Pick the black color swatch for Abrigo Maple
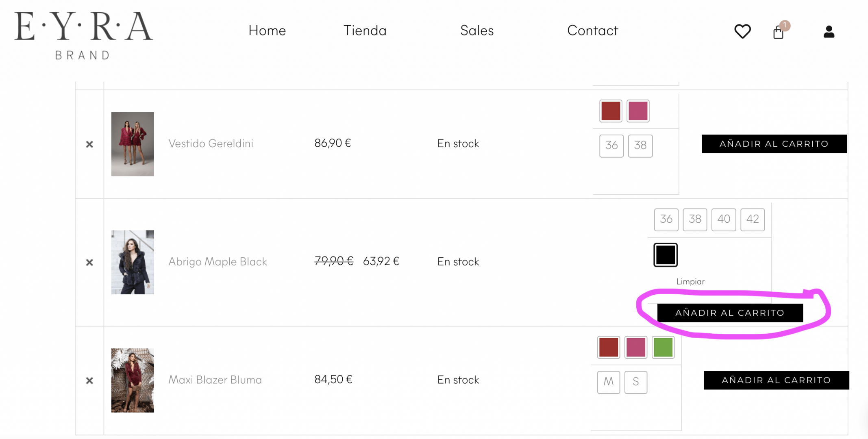This screenshot has height=439, width=868. click(x=666, y=255)
